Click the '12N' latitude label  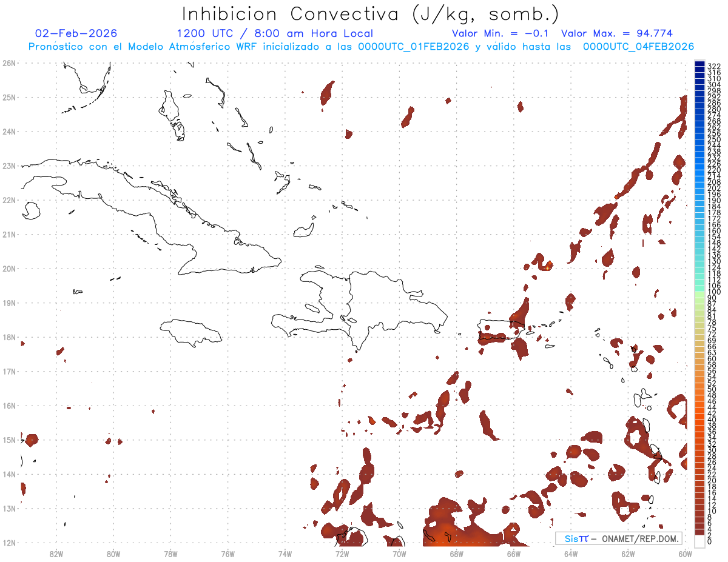(8, 543)
